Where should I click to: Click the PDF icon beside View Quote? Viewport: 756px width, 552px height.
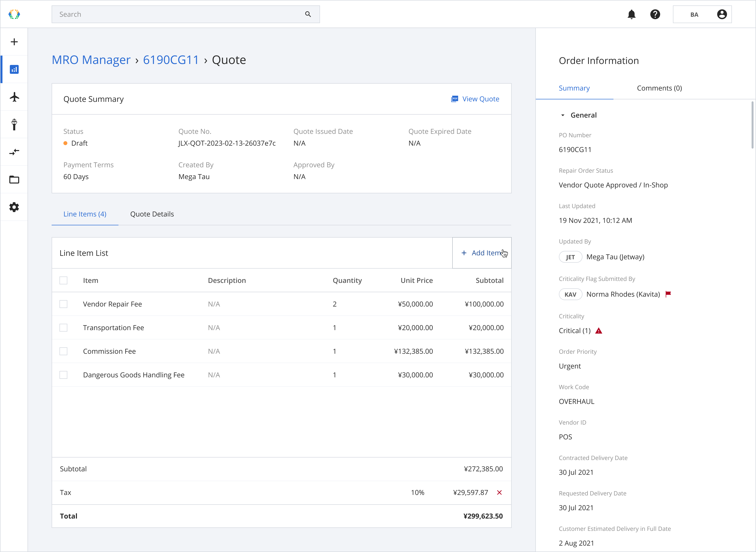(x=454, y=99)
